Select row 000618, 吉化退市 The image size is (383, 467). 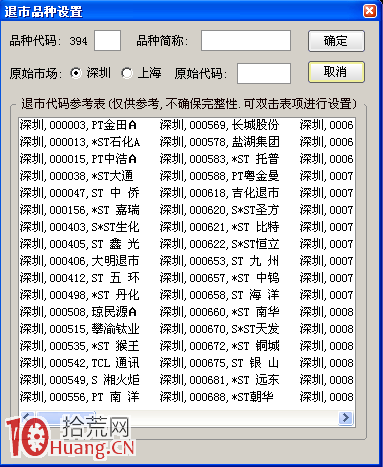point(219,193)
